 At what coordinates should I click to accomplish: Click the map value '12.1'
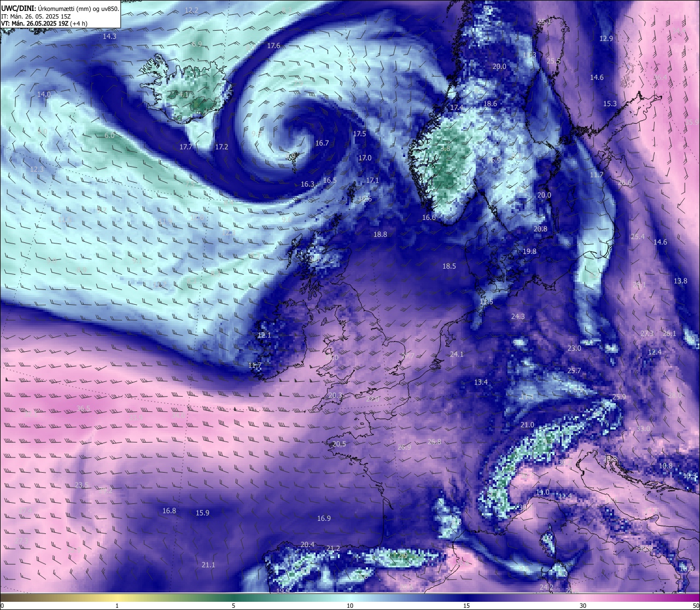pyautogui.click(x=264, y=335)
